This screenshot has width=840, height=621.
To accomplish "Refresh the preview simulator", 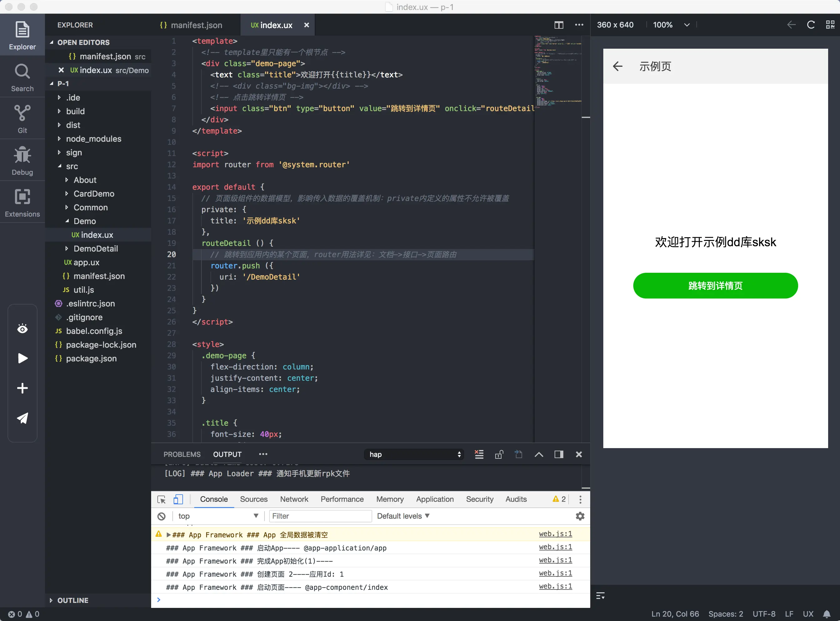I will pyautogui.click(x=811, y=25).
